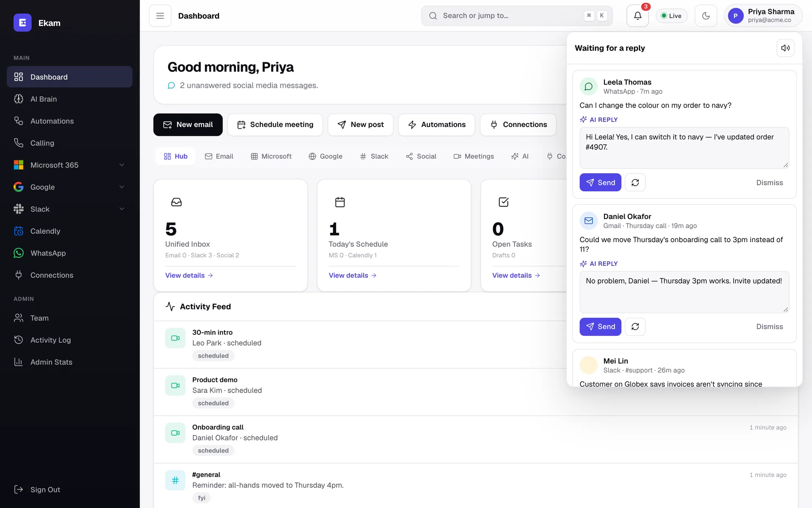
Task: Switch to the Social tab
Action: click(421, 156)
